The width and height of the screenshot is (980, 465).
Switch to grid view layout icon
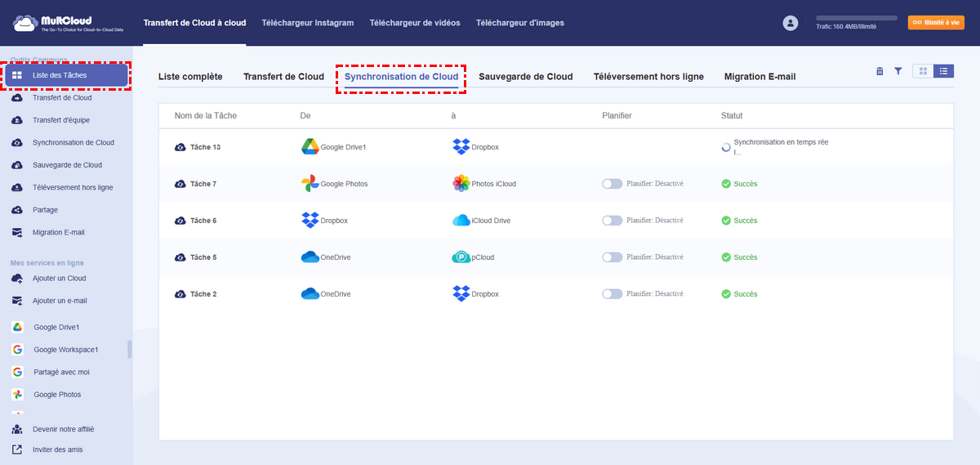pyautogui.click(x=923, y=71)
